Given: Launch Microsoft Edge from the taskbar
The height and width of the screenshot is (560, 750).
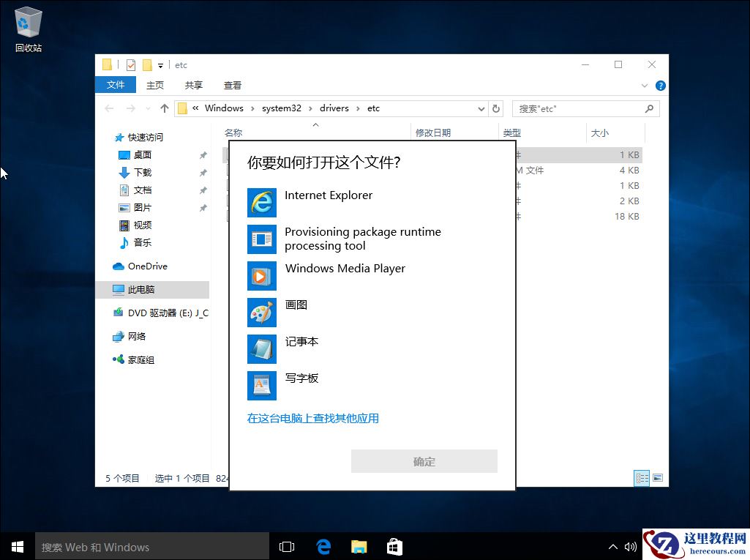Looking at the screenshot, I should [x=323, y=546].
